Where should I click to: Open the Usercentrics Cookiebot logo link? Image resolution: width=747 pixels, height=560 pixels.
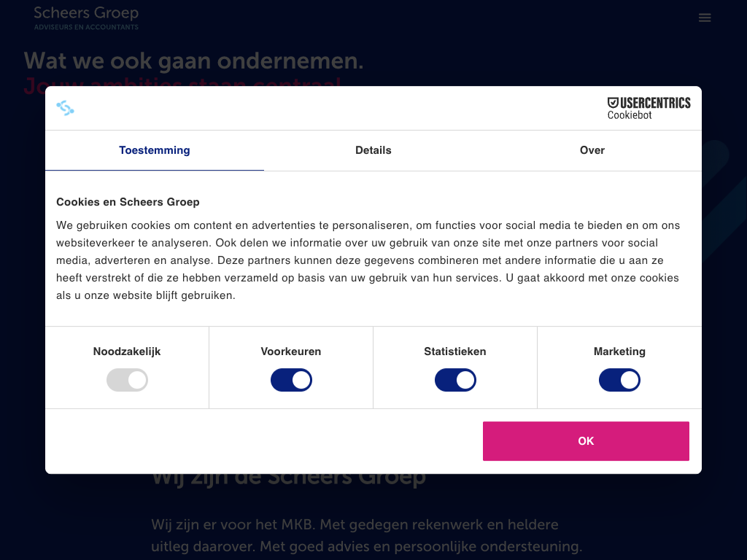pos(649,108)
